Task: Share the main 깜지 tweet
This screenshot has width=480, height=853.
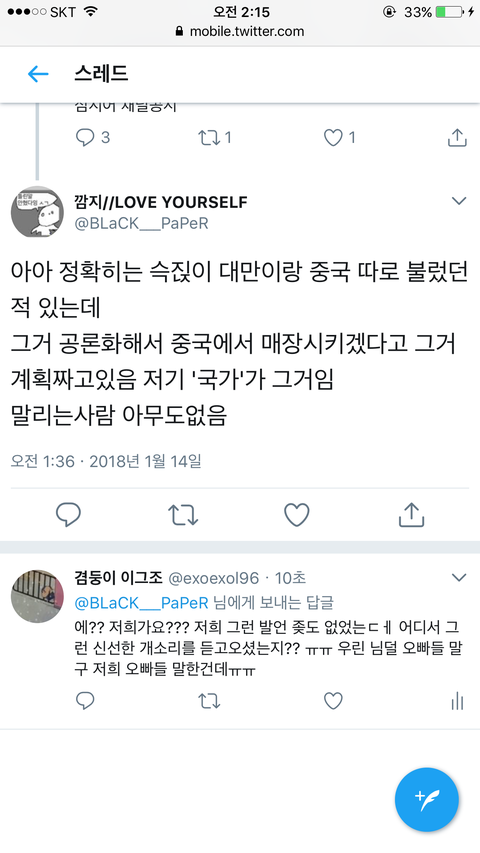Action: click(x=411, y=515)
